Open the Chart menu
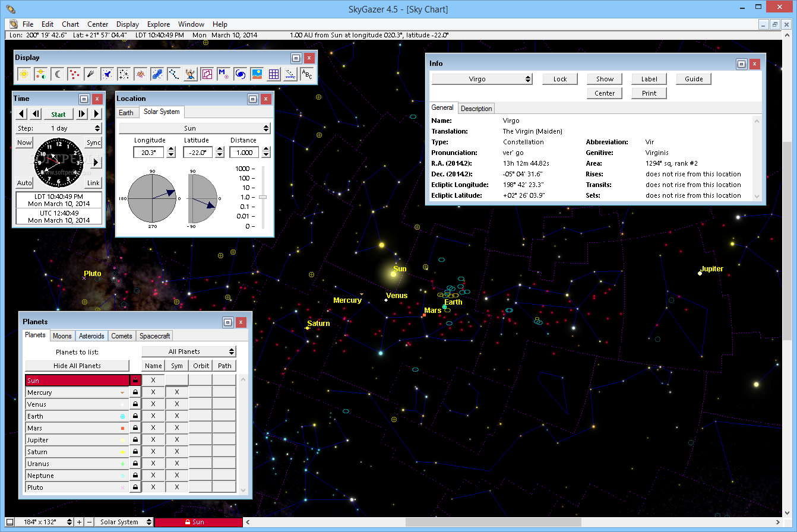 (x=70, y=24)
